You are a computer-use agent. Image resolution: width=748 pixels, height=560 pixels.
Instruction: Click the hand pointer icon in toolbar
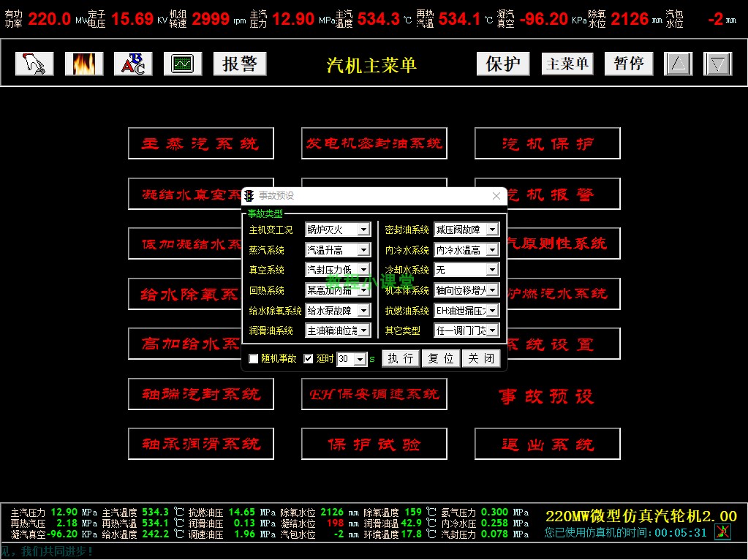[x=35, y=64]
